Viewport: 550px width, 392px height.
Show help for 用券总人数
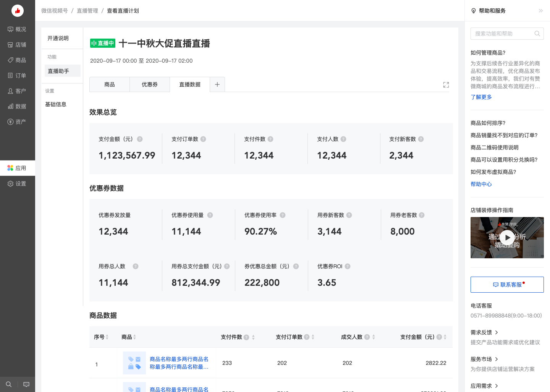tap(136, 266)
